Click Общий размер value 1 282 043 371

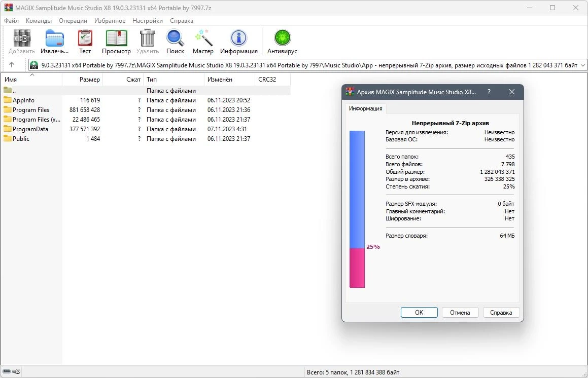pyautogui.click(x=497, y=172)
